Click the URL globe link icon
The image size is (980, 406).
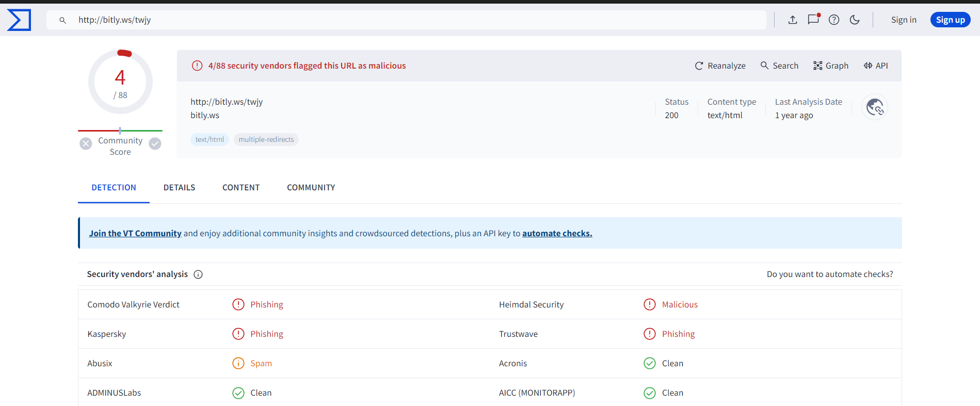point(875,107)
